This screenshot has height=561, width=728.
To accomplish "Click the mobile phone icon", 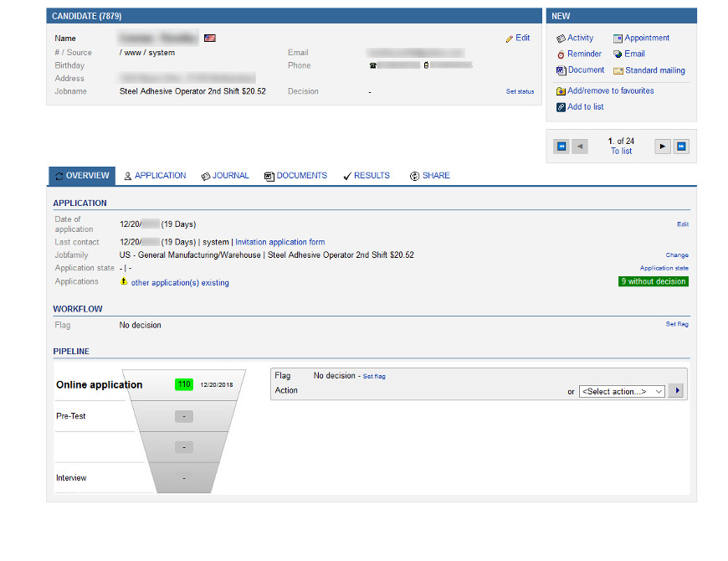I will click(426, 65).
